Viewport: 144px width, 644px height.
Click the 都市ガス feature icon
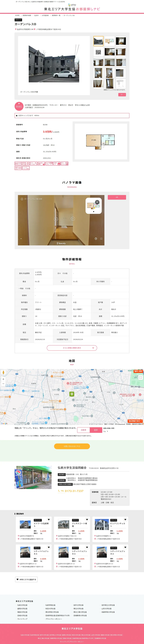tap(18, 168)
